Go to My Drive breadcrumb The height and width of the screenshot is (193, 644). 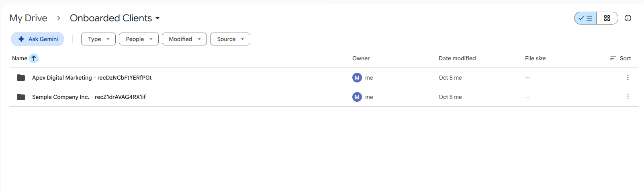coord(28,18)
